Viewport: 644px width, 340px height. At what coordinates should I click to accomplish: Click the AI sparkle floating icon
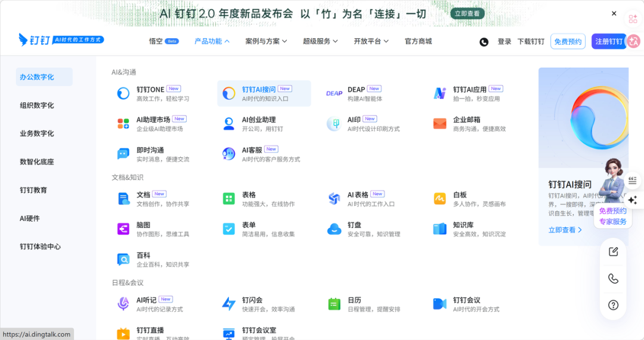(x=633, y=200)
